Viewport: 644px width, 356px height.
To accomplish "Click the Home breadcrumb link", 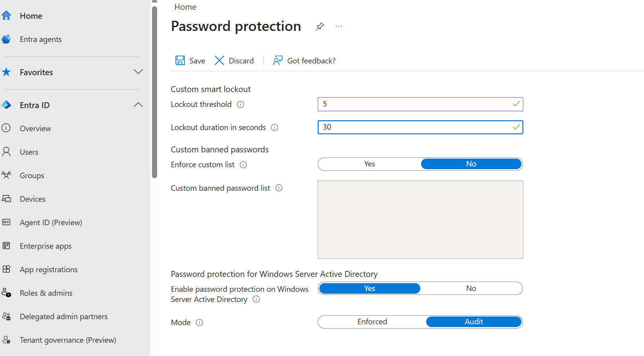I will coord(185,7).
